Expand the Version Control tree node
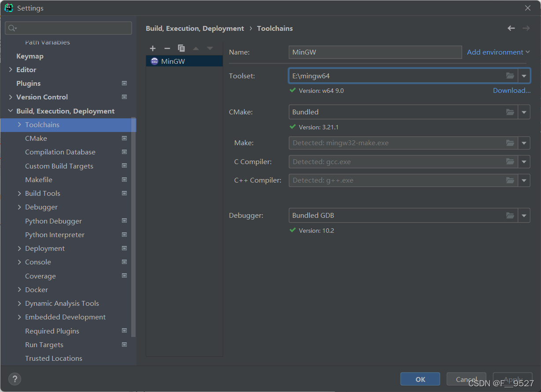The height and width of the screenshot is (392, 541). click(x=11, y=97)
